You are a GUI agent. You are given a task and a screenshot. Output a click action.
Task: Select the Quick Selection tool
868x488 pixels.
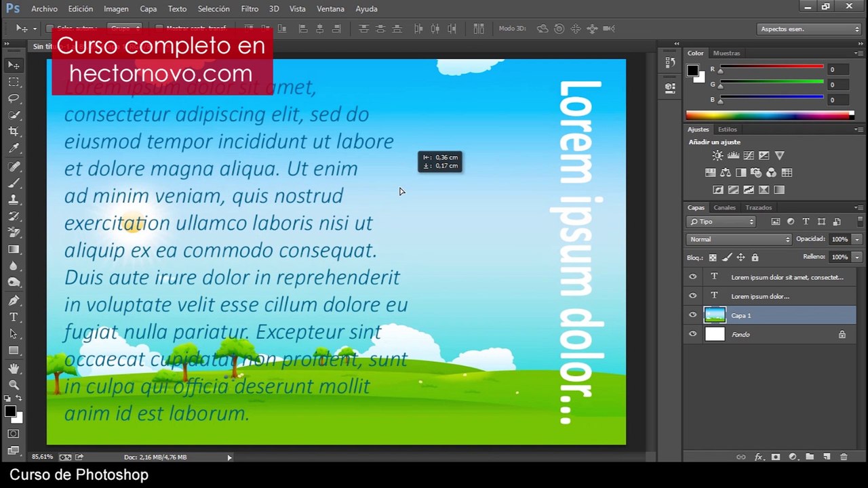tap(14, 115)
